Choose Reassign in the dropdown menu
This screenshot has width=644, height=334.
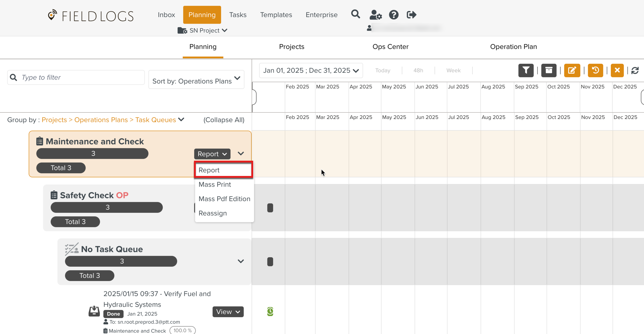(x=213, y=213)
